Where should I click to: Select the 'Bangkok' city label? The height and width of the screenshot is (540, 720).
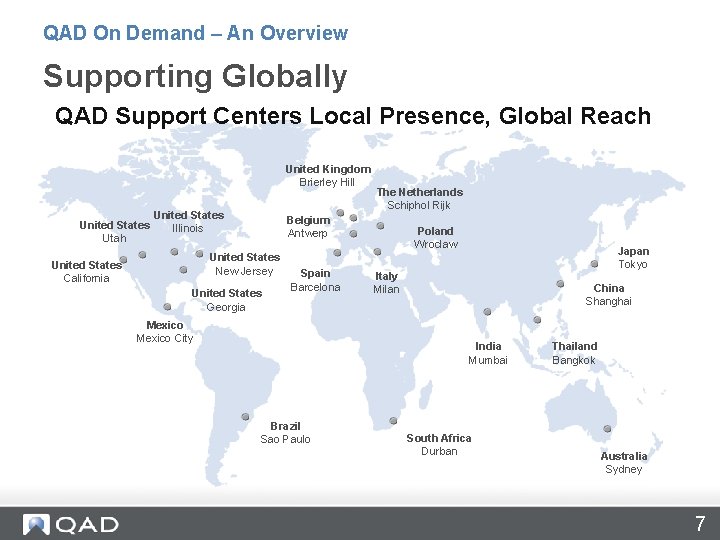574,360
